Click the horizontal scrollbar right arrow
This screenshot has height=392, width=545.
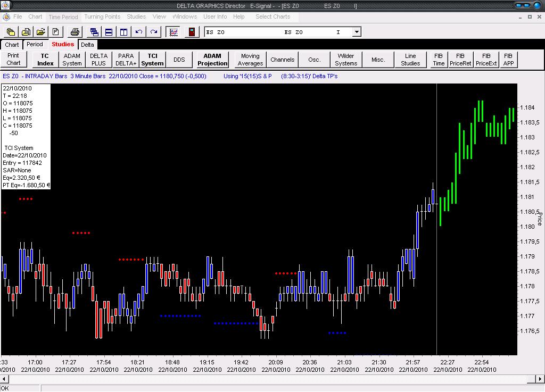(540, 379)
